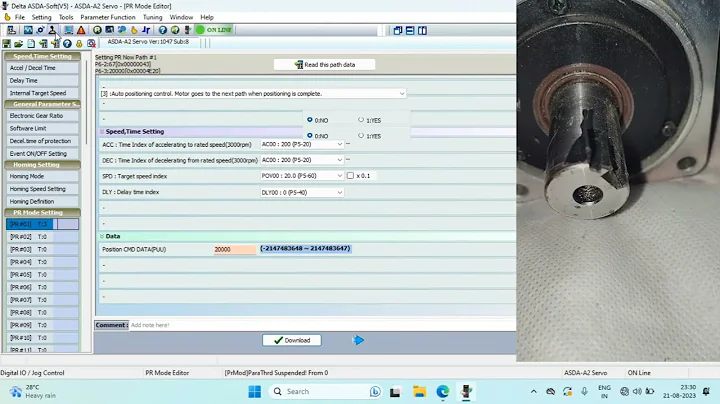The image size is (720, 404).
Task: Click the blue help icon in PR editor toolbar
Action: pos(67,44)
